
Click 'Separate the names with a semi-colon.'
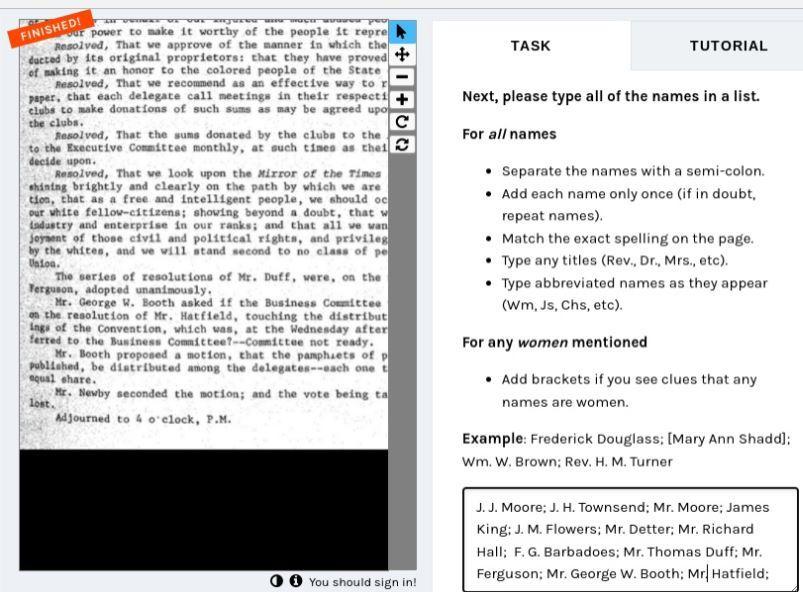(633, 171)
